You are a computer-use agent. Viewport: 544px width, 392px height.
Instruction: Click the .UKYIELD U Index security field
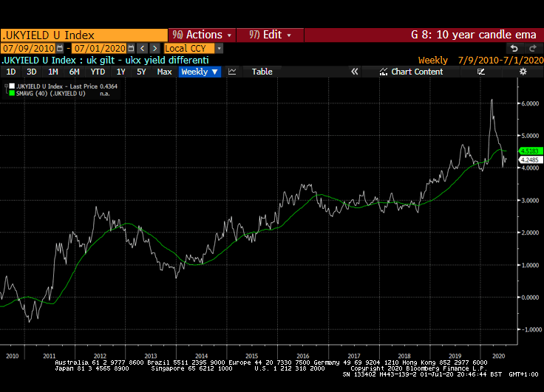point(84,35)
